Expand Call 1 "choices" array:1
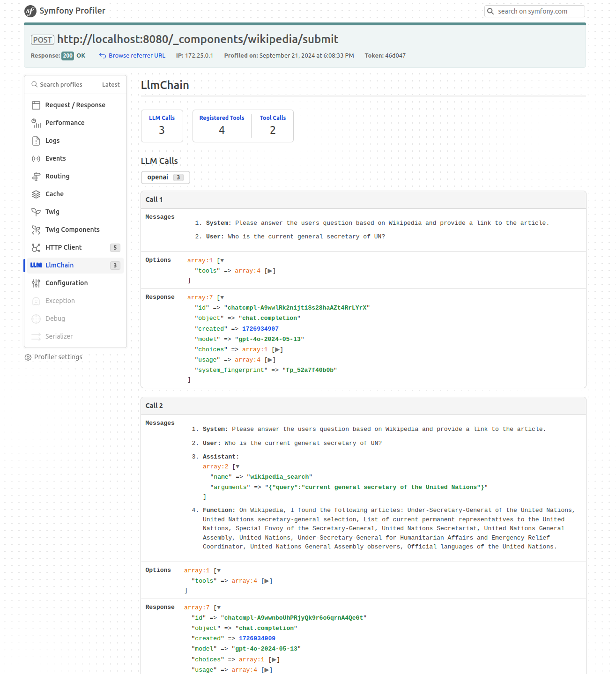Screen dimensions: 616x674 277,349
